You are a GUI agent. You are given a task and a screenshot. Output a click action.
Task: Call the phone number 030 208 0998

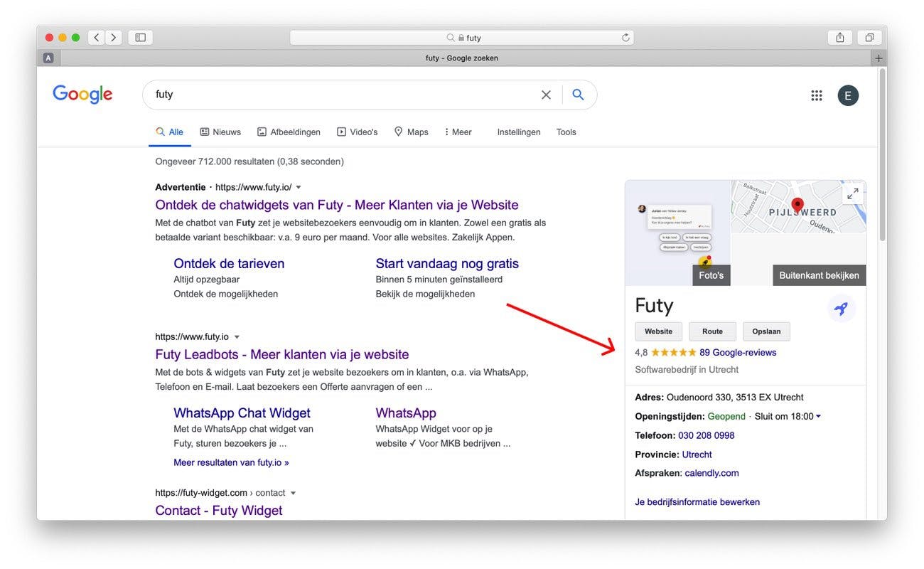[x=707, y=435]
